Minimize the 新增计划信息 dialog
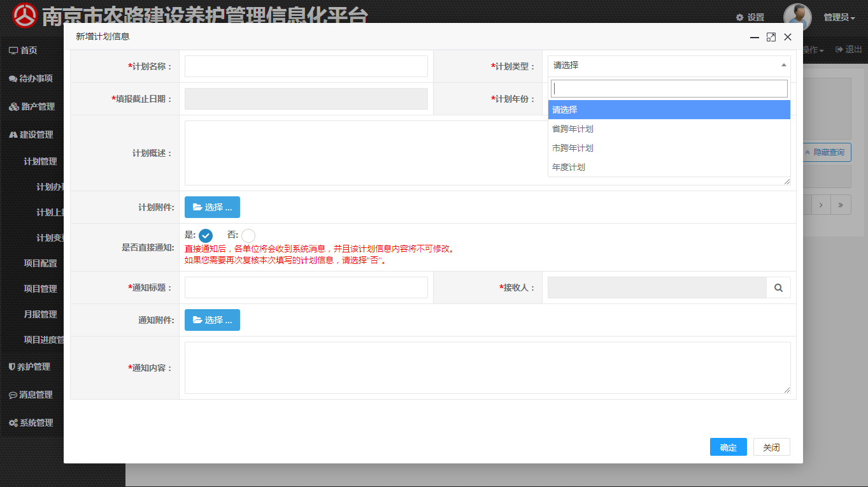The image size is (868, 487). pyautogui.click(x=755, y=37)
